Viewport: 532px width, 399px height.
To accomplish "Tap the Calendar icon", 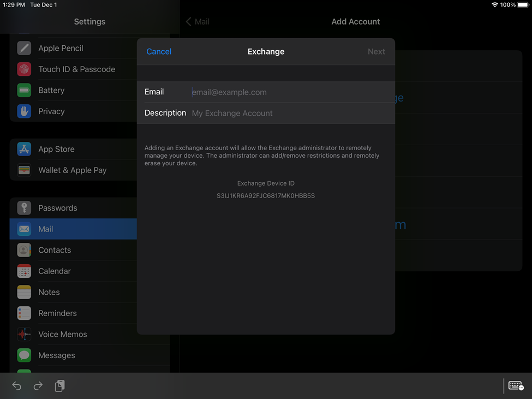I will click(24, 271).
